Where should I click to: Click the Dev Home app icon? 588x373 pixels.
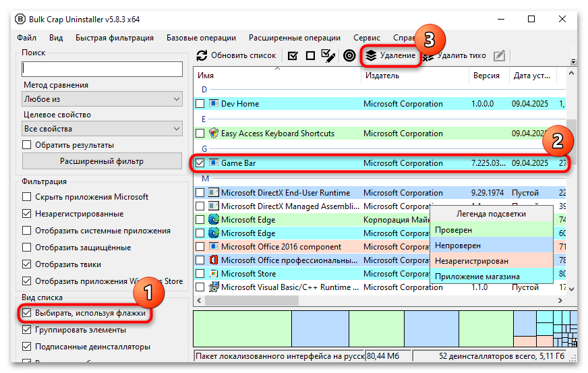click(213, 103)
